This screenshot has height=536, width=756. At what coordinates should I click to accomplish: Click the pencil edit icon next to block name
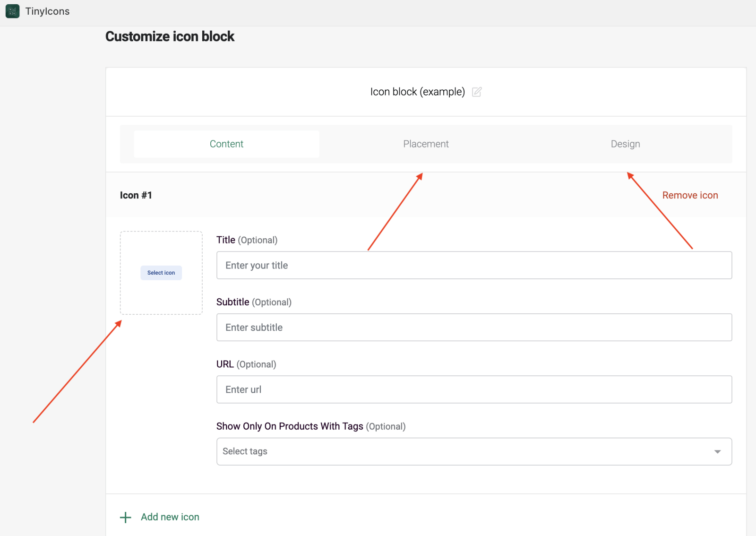point(476,92)
